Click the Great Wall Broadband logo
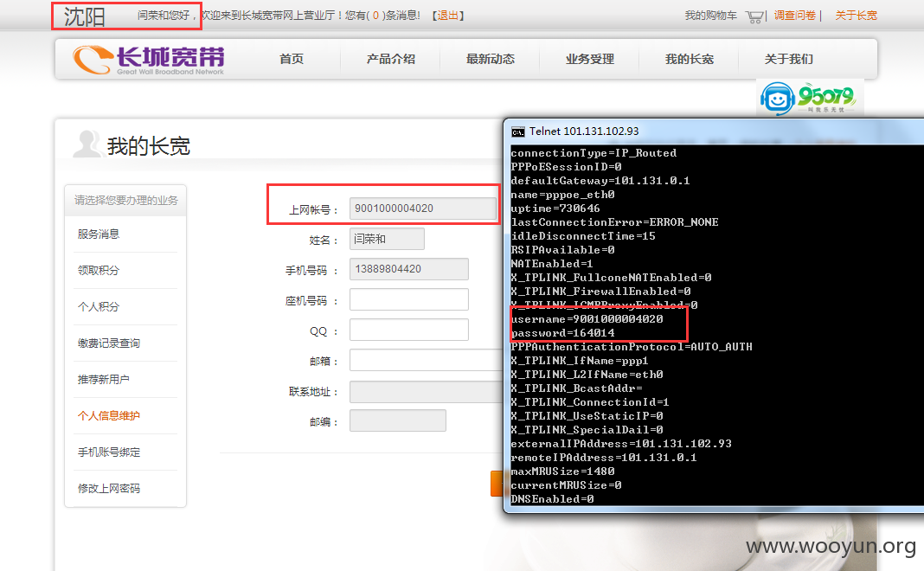Screen dimensions: 924x571 pyautogui.click(x=149, y=60)
